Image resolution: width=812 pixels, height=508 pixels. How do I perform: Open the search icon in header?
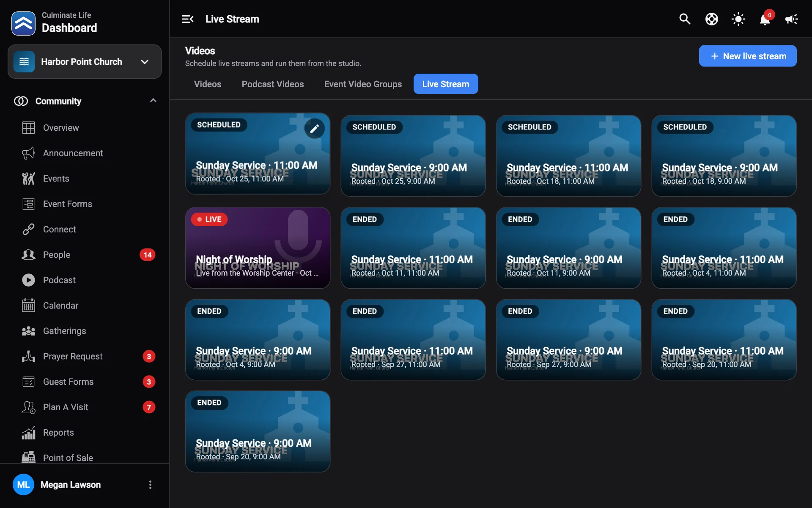pyautogui.click(x=685, y=19)
